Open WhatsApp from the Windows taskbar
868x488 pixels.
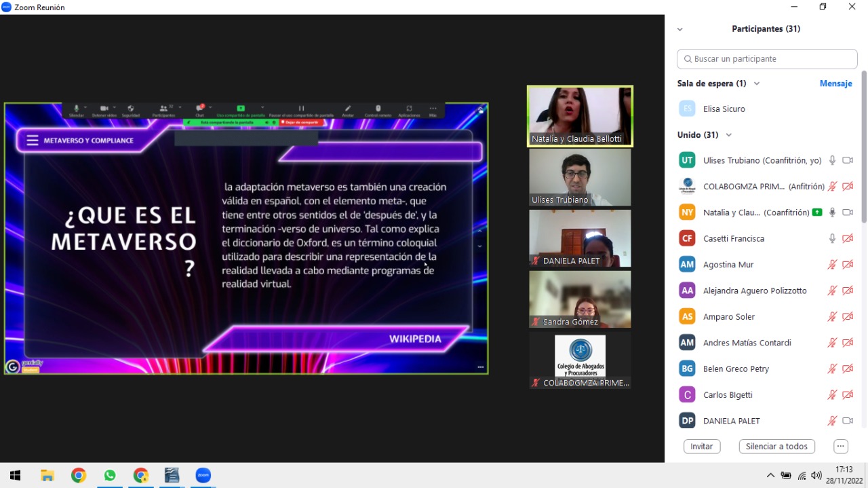(110, 475)
